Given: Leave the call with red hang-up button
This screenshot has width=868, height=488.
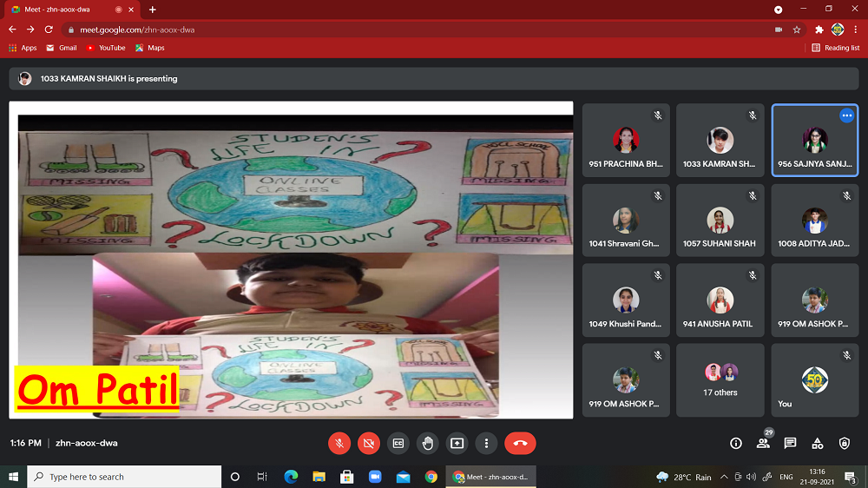Looking at the screenshot, I should tap(520, 443).
